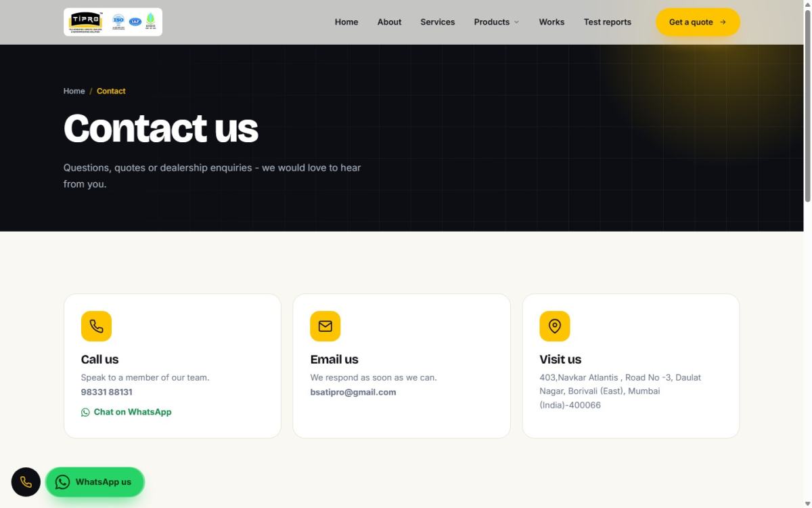This screenshot has width=812, height=508.
Task: Click the email address bsatipro@gmail.com
Action: tap(353, 392)
